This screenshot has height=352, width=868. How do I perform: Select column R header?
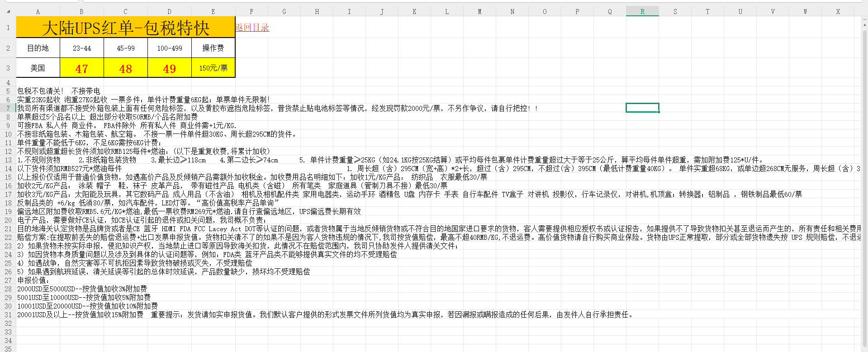tap(642, 12)
